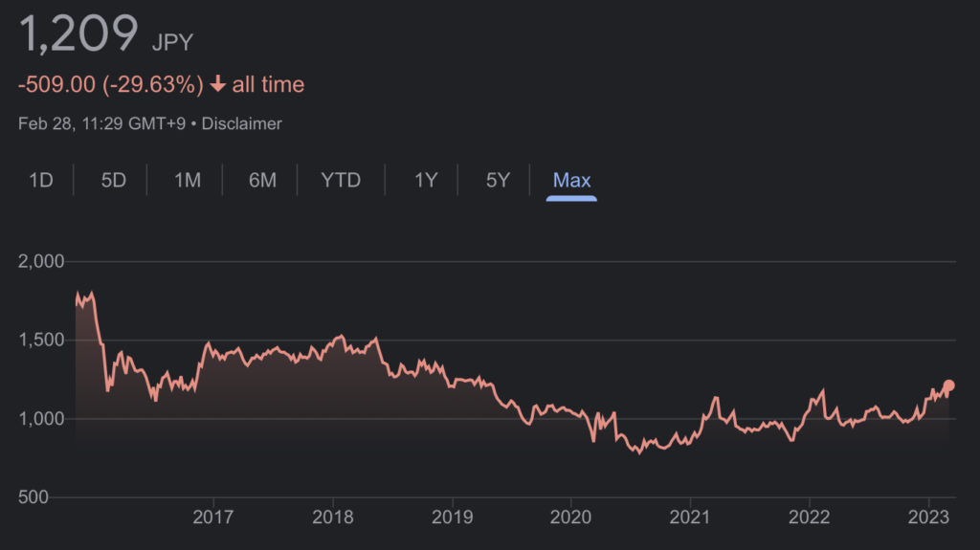The width and height of the screenshot is (980, 550).
Task: Click the 2023 year axis label
Action: point(928,517)
